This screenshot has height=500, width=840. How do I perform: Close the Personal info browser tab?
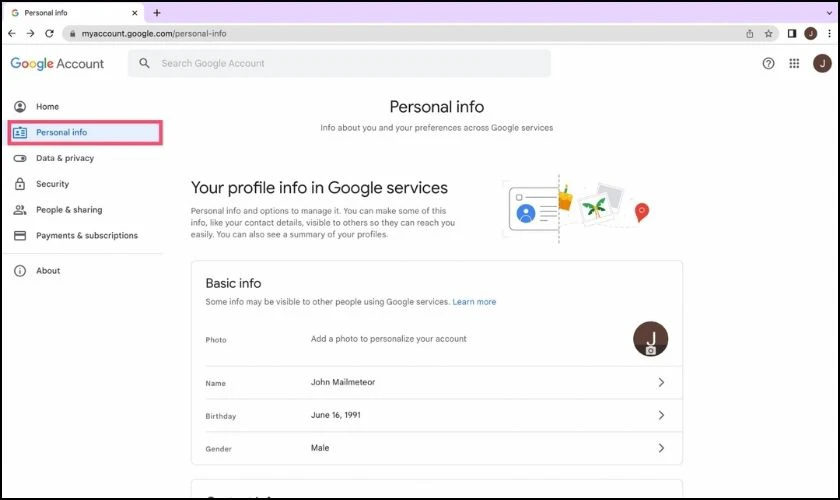pos(134,13)
